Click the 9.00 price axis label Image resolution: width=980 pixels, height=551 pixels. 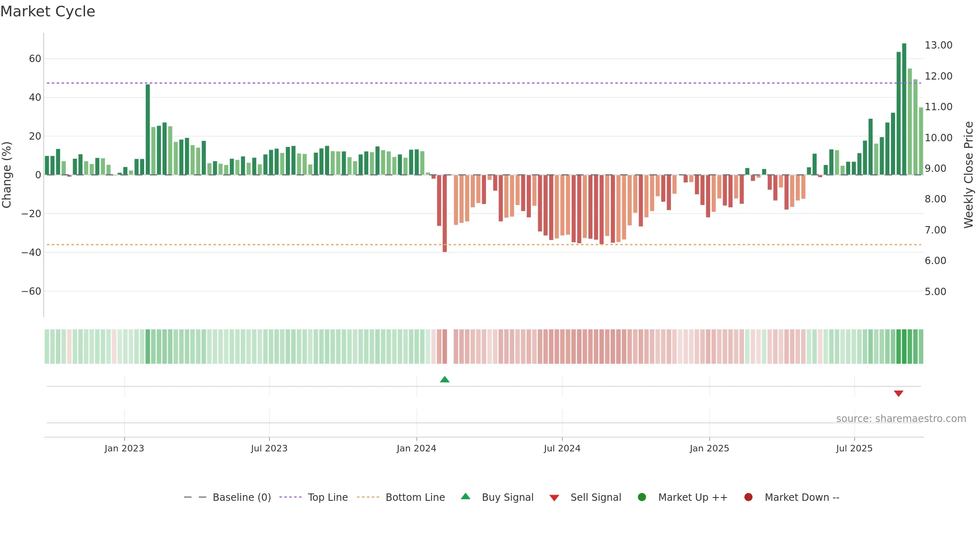tap(935, 169)
